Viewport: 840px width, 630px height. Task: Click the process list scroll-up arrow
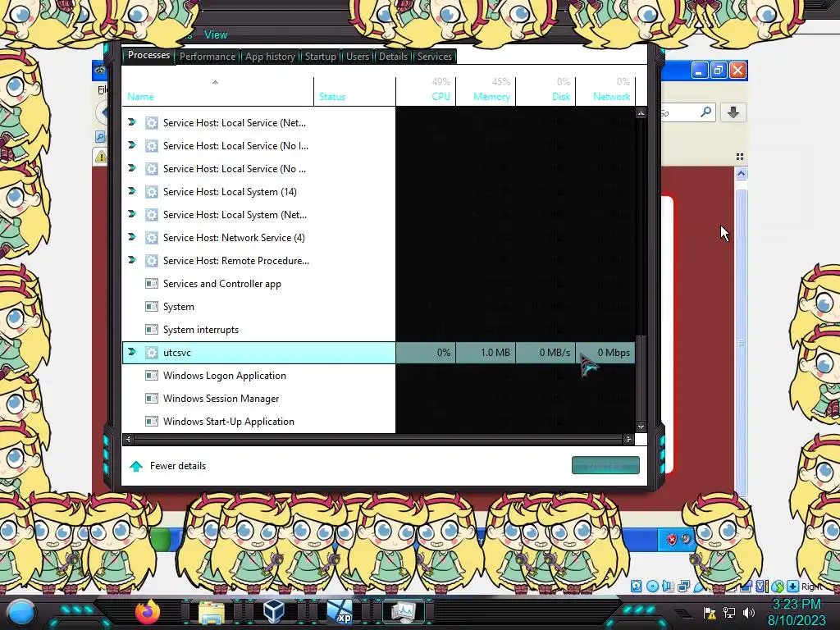click(x=641, y=113)
